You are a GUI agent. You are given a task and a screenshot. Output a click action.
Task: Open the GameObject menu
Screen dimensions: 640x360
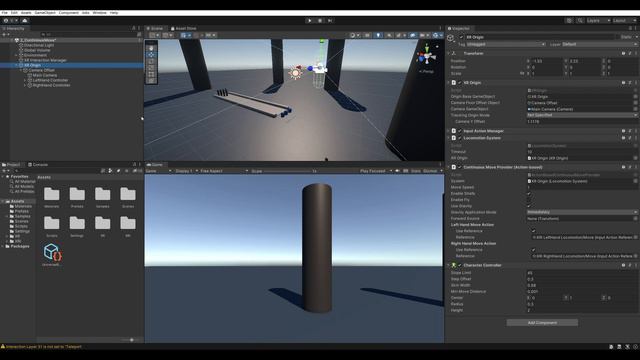pyautogui.click(x=45, y=13)
